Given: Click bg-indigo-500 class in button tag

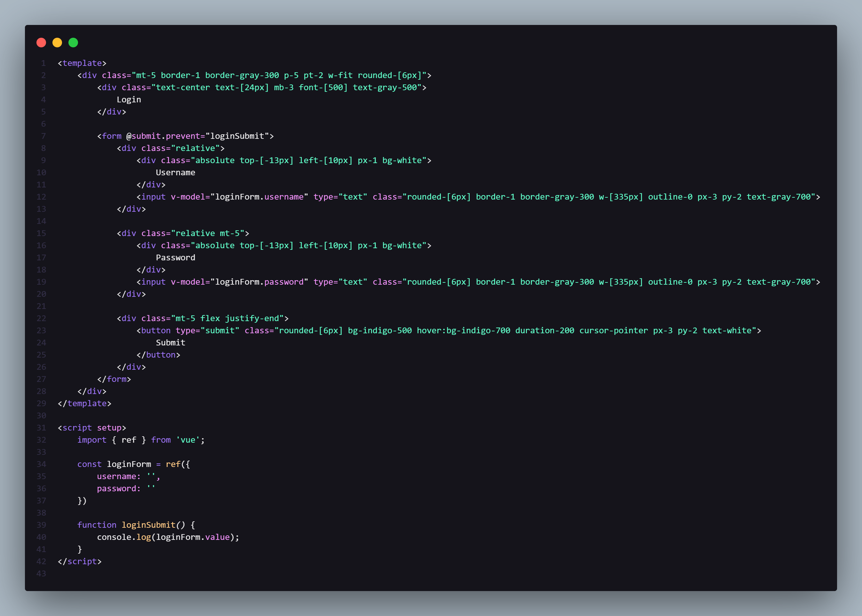Looking at the screenshot, I should tap(380, 330).
